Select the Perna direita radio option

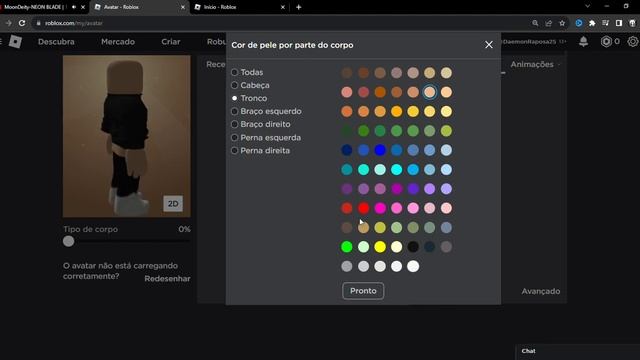[x=260, y=151]
